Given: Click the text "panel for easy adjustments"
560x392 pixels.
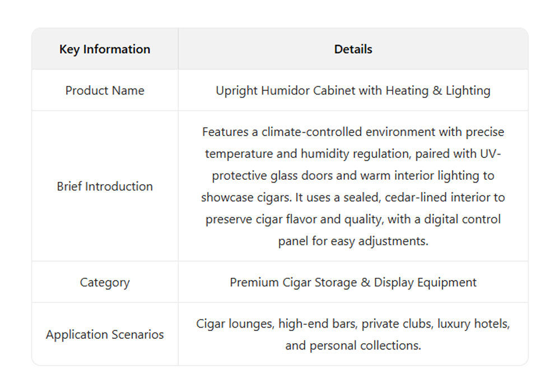Looking at the screenshot, I should [353, 241].
